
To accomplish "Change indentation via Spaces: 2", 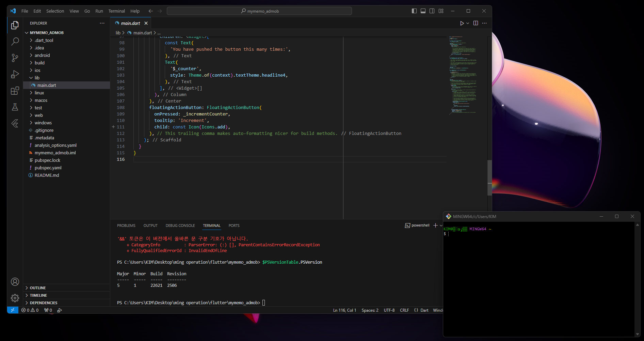I will click(370, 310).
